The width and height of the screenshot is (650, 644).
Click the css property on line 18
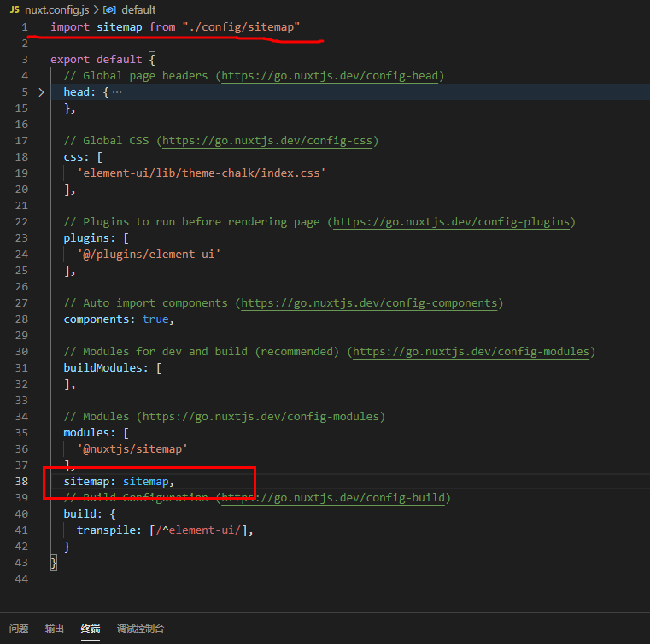coord(73,157)
